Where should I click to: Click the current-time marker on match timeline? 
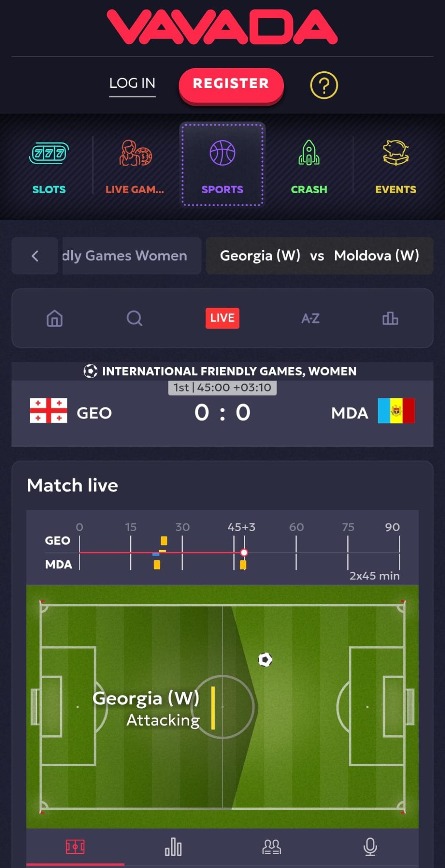[244, 552]
